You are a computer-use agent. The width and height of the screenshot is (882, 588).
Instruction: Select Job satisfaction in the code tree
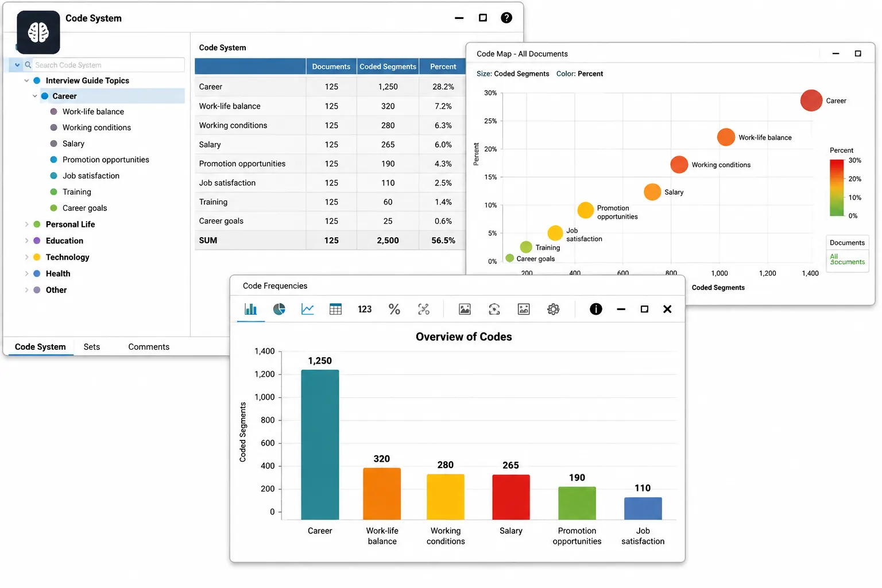pos(91,176)
